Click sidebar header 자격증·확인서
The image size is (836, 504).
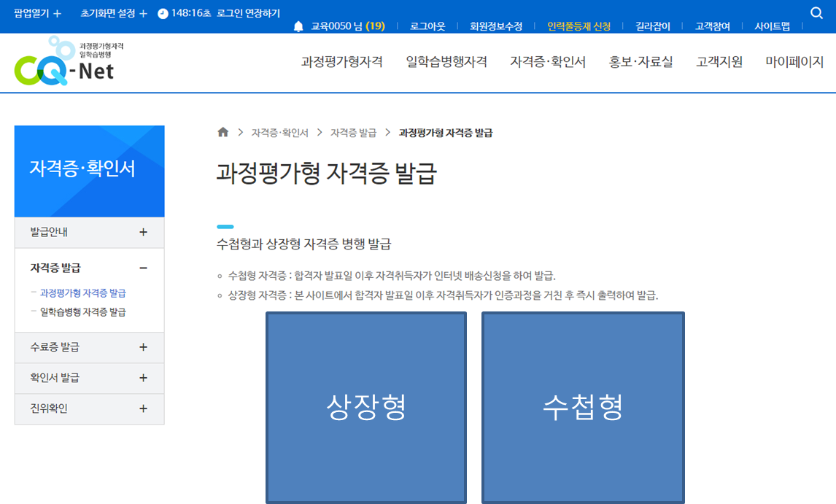pos(82,168)
